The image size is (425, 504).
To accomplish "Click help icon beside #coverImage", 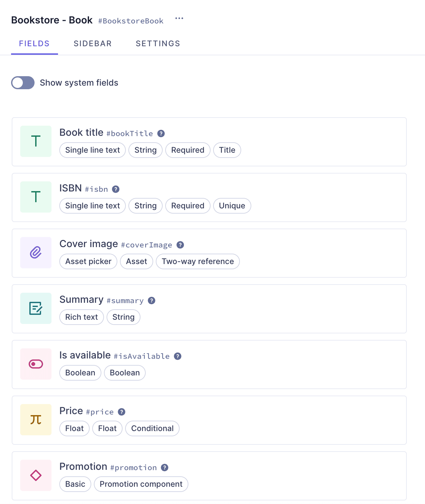I will point(180,245).
